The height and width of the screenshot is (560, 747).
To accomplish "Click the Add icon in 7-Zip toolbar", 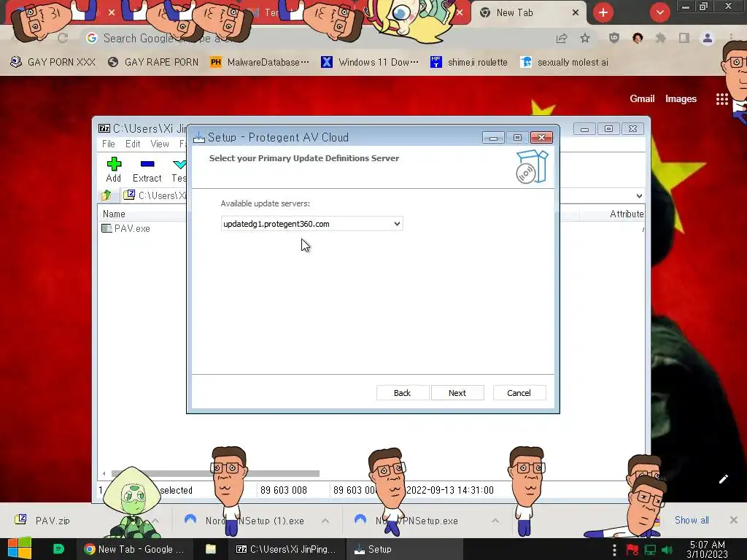I will (114, 170).
